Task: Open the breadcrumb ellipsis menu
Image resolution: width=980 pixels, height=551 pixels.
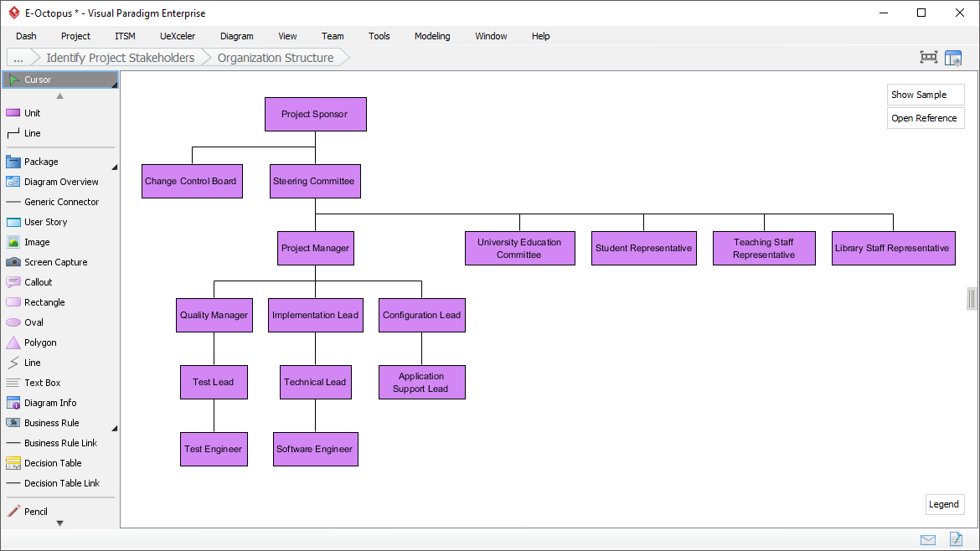Action: [x=18, y=58]
